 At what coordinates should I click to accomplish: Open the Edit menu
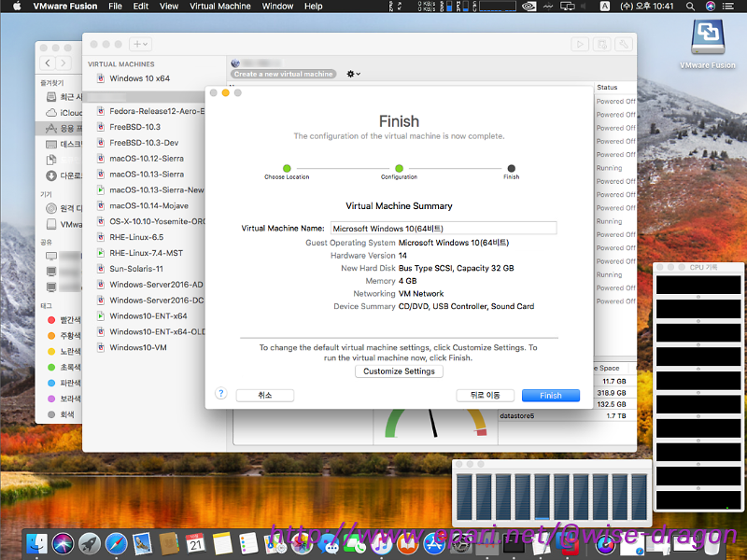(x=141, y=7)
